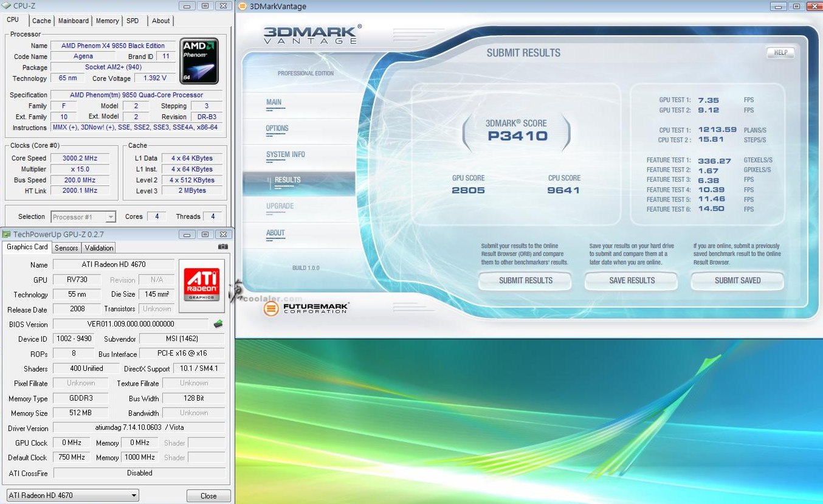Screen dimensions: 823x504
Task: Click the Core Speed value 3000.2 MHz
Action: click(x=80, y=158)
